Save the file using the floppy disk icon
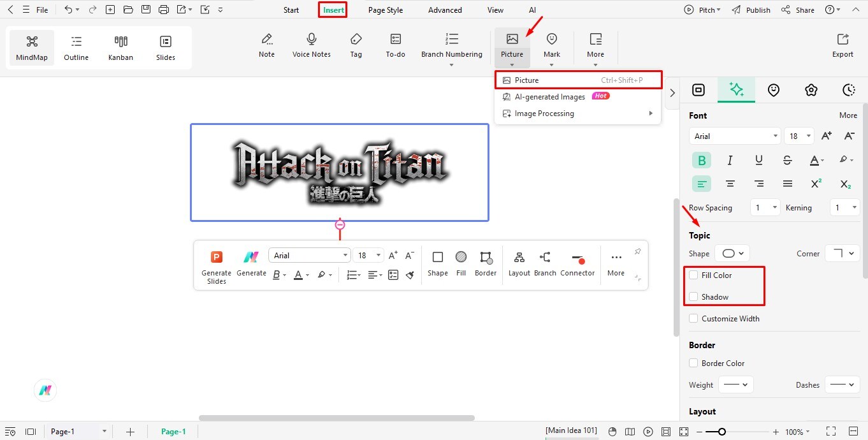Screen dimensions: 868x440 point(146,10)
